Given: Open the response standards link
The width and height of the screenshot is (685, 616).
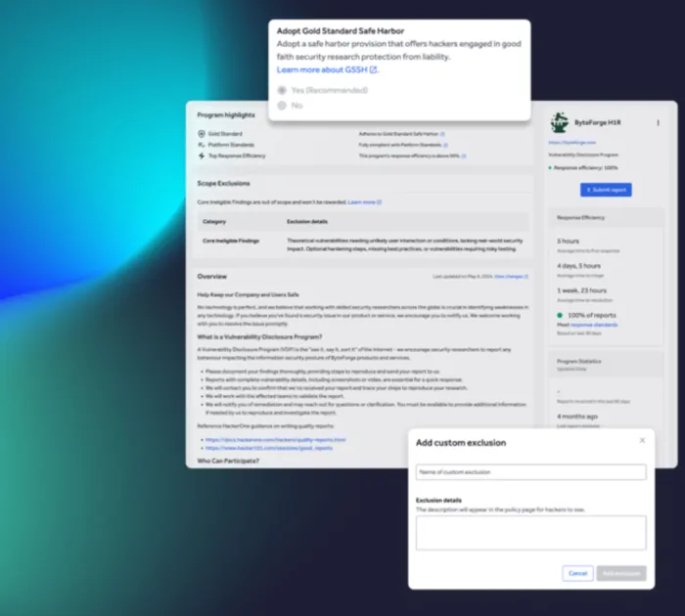Looking at the screenshot, I should pos(598,325).
